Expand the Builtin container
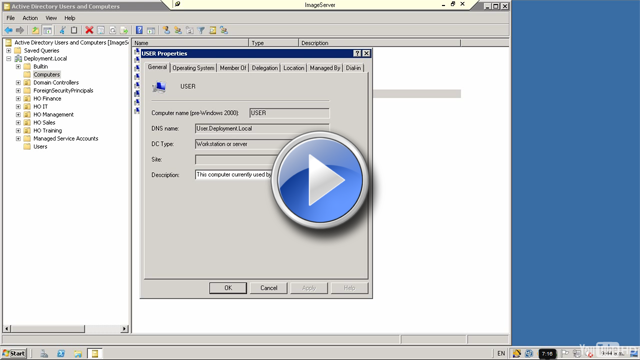Image resolution: width=640 pixels, height=360 pixels. tap(18, 67)
